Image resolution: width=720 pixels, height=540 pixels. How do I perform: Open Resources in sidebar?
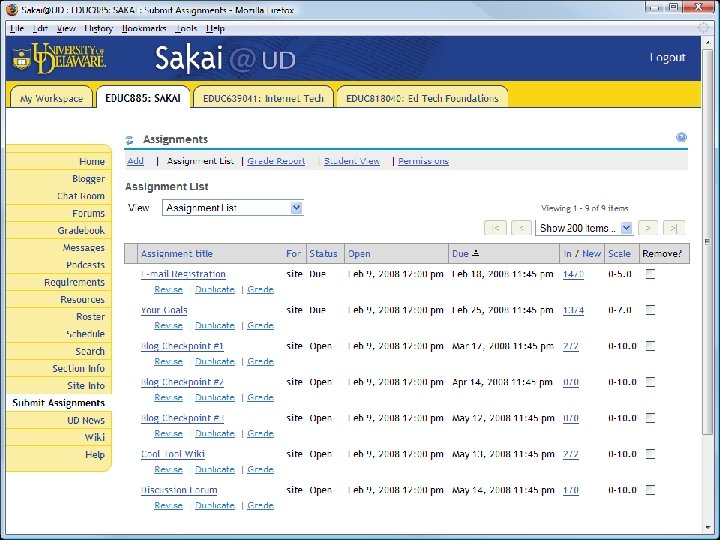pyautogui.click(x=83, y=299)
